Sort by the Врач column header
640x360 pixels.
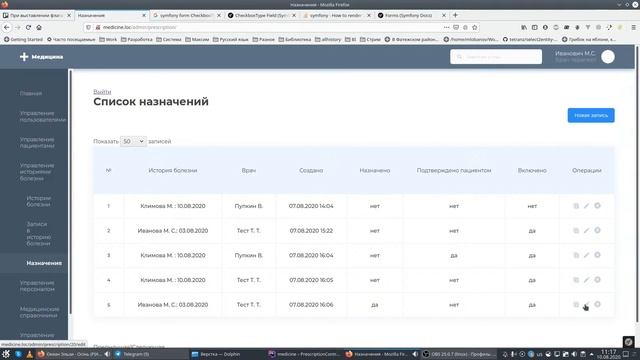click(249, 171)
